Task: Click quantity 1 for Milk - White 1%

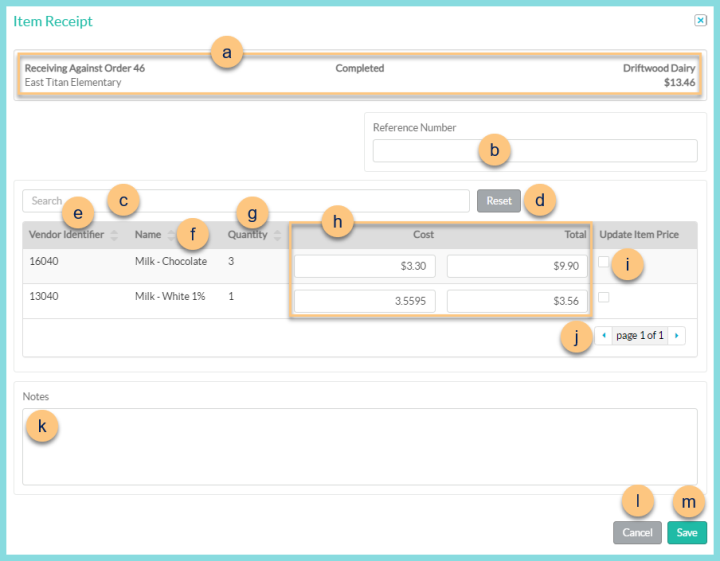Action: 231,296
